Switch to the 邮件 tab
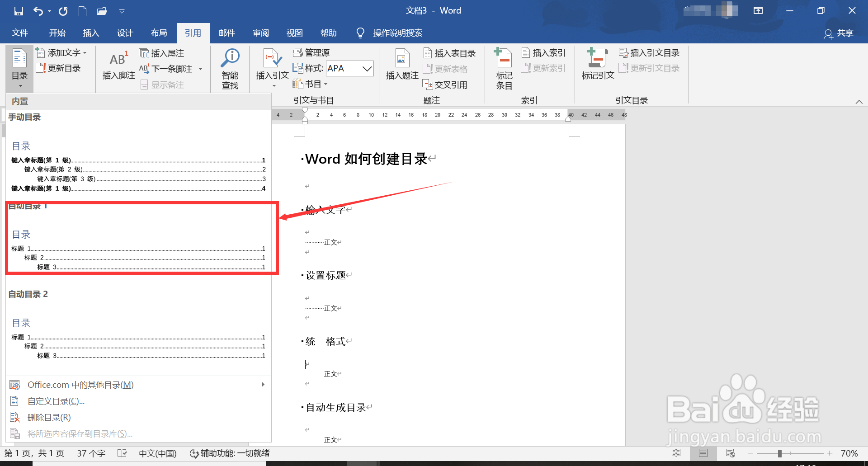The height and width of the screenshot is (466, 868). pos(226,33)
